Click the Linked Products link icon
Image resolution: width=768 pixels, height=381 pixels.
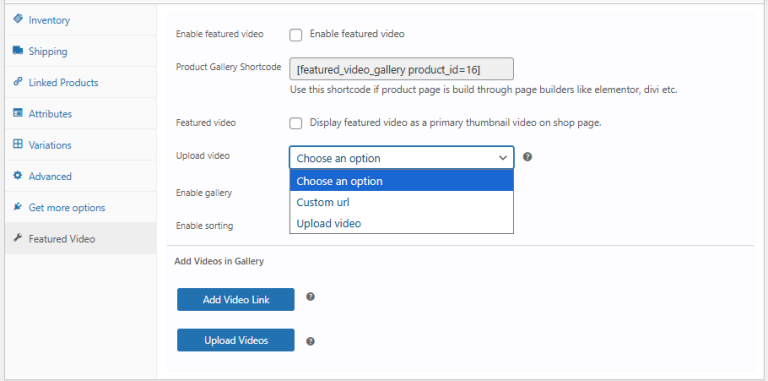18,82
